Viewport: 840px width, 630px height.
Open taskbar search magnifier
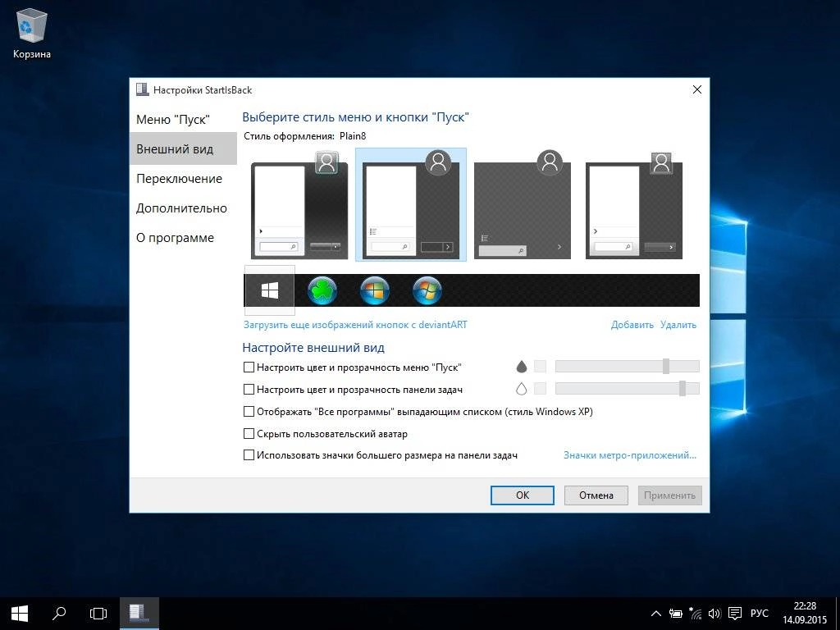click(x=59, y=614)
